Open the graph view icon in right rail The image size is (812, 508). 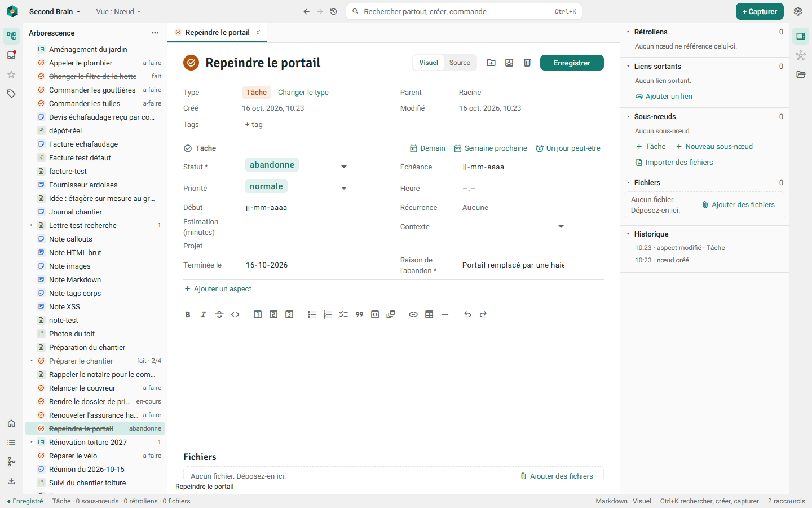coord(801,55)
